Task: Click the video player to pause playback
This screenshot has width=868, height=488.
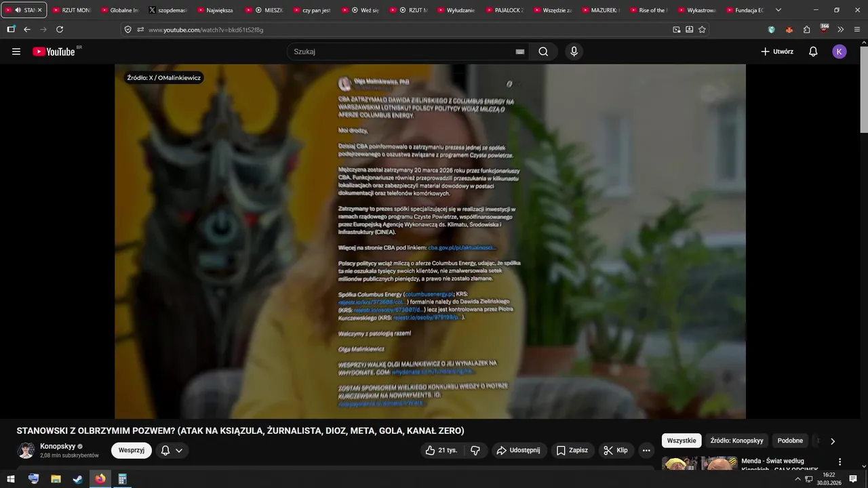Action: 430,241
